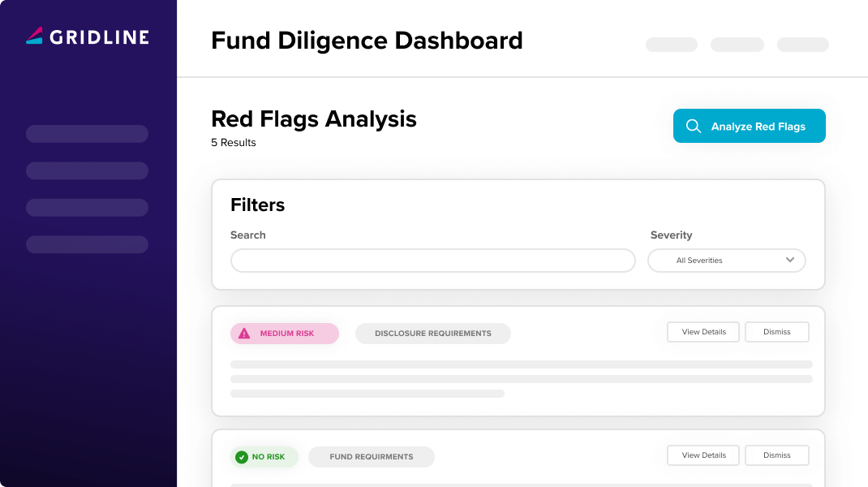Click the magnifier icon in Analyze Red Flags
This screenshot has height=487, width=868.
point(693,126)
